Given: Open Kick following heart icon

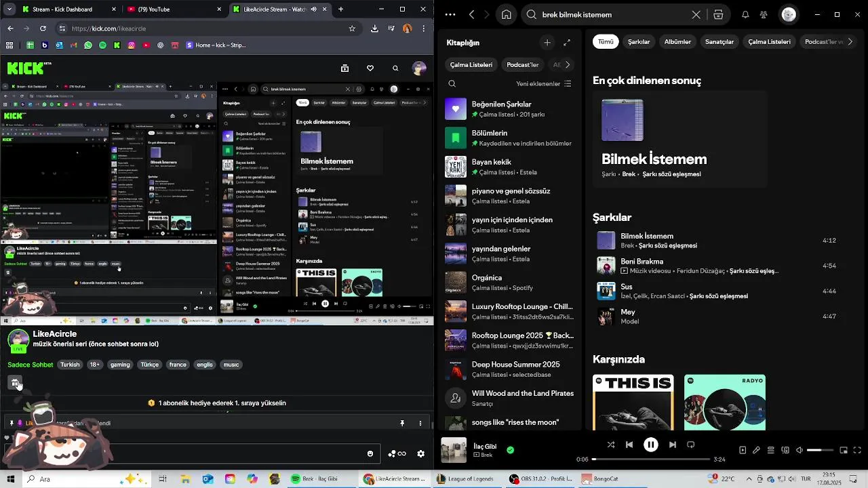Looking at the screenshot, I should [x=370, y=68].
